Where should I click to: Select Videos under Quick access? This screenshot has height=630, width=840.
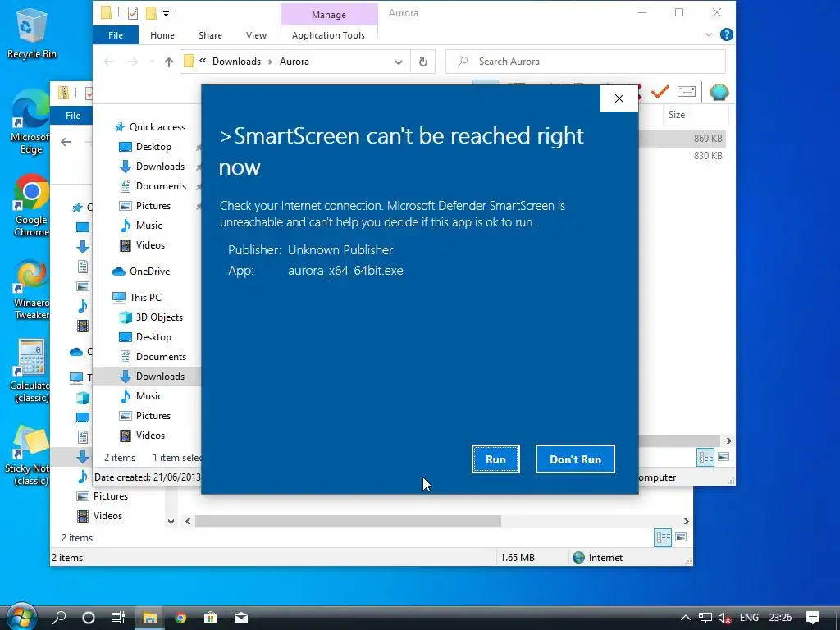(142, 245)
